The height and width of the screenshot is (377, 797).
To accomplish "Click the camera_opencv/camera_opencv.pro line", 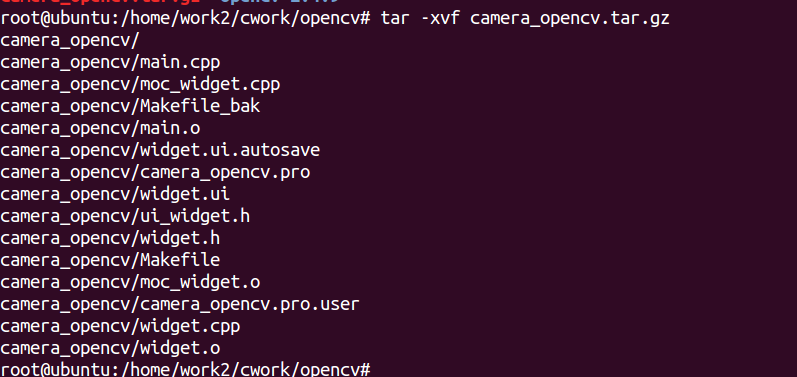I will point(155,173).
